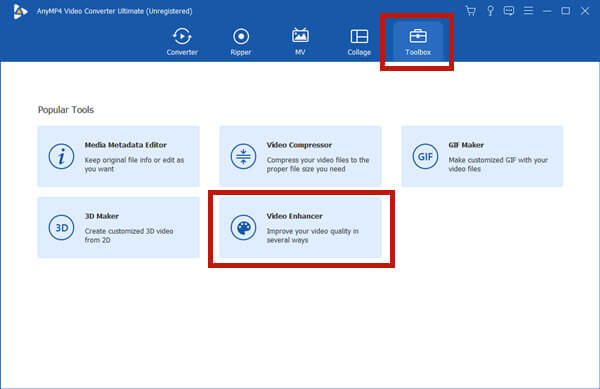Image resolution: width=600 pixels, height=389 pixels.
Task: Open the hamburger menu icon
Action: pyautogui.click(x=528, y=11)
